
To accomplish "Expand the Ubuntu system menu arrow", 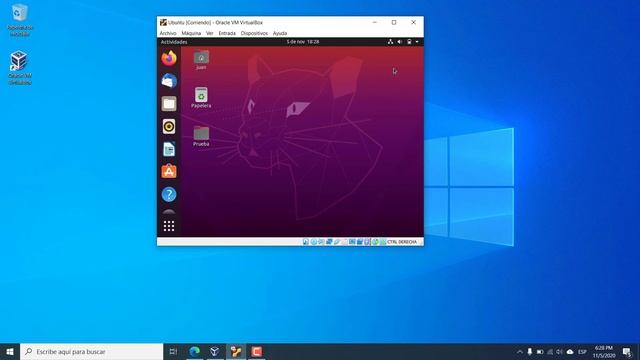I will click(x=417, y=42).
